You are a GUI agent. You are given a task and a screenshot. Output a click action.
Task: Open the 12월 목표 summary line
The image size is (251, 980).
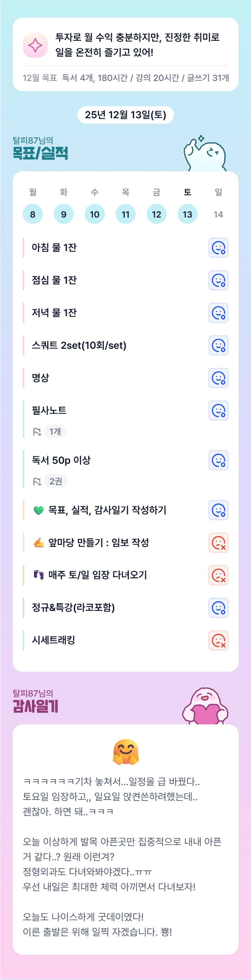pos(126,78)
